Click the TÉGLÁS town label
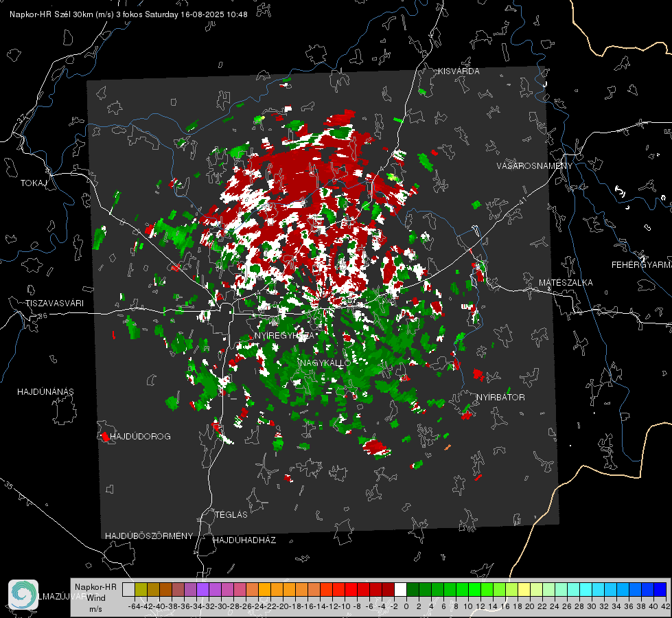This screenshot has height=618, width=672. coord(231,515)
